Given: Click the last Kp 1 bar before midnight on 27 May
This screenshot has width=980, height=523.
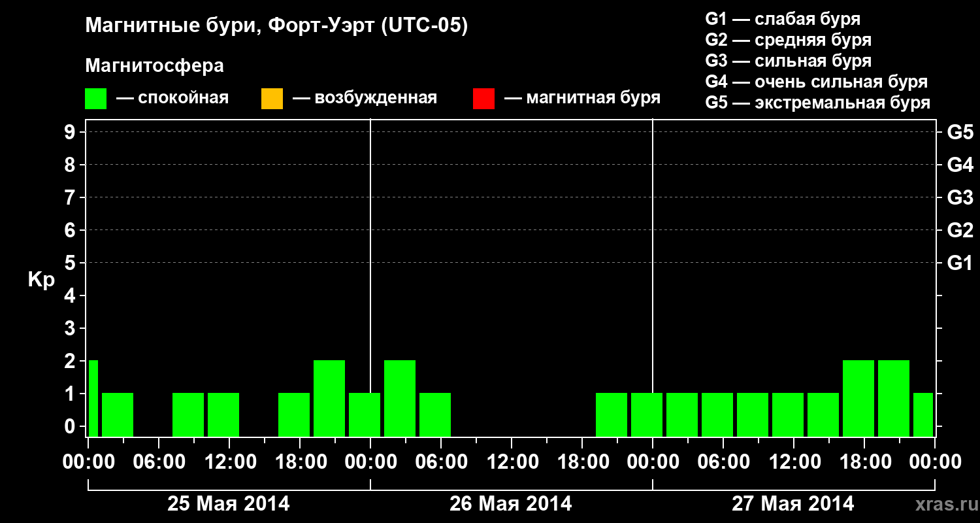Looking at the screenshot, I should point(923,414).
